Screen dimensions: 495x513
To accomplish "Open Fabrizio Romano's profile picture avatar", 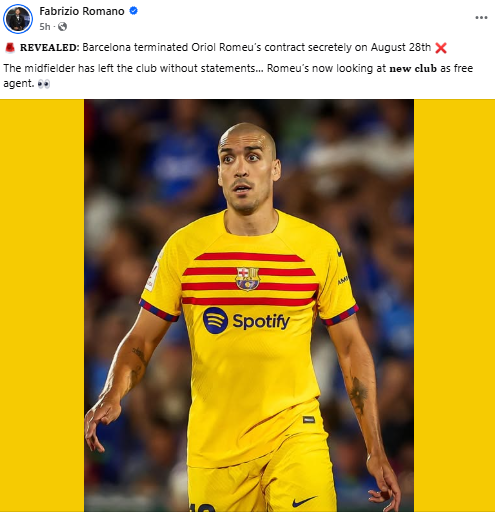I will [18, 19].
